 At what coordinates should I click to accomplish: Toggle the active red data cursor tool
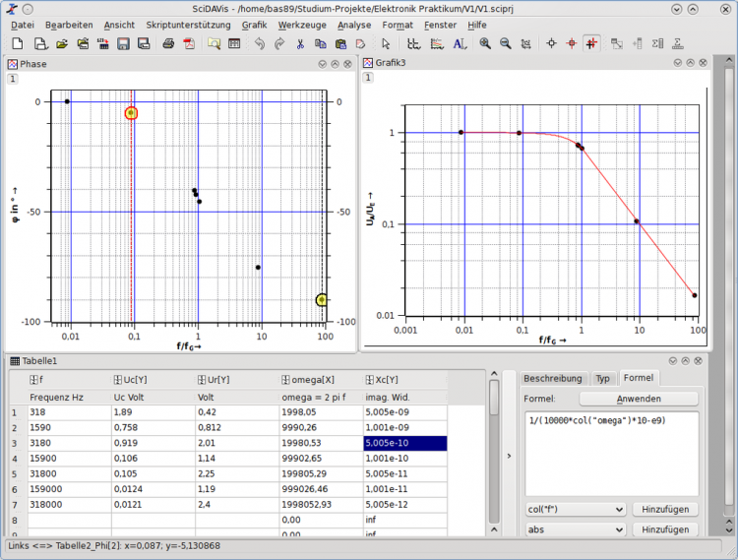[591, 44]
